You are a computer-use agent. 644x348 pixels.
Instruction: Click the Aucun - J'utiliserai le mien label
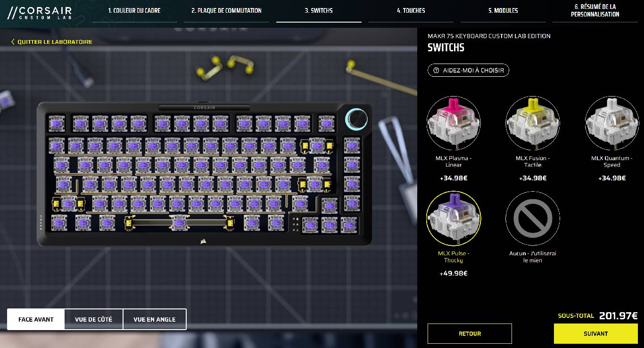coord(533,257)
